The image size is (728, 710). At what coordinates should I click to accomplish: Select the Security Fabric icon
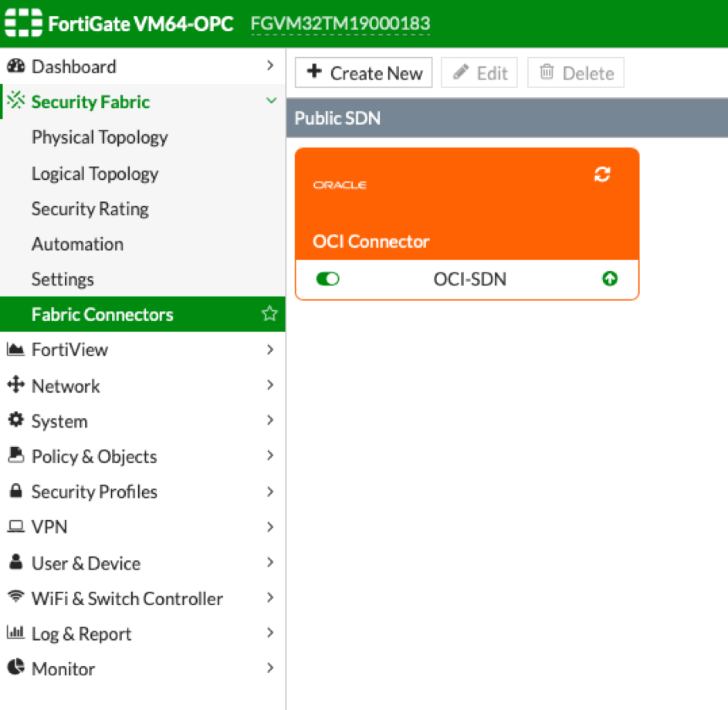click(17, 101)
